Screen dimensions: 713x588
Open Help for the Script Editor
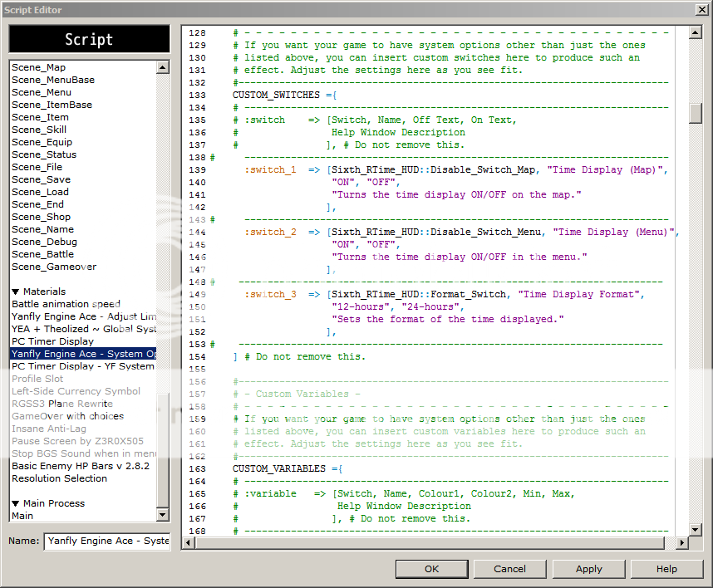click(x=666, y=569)
